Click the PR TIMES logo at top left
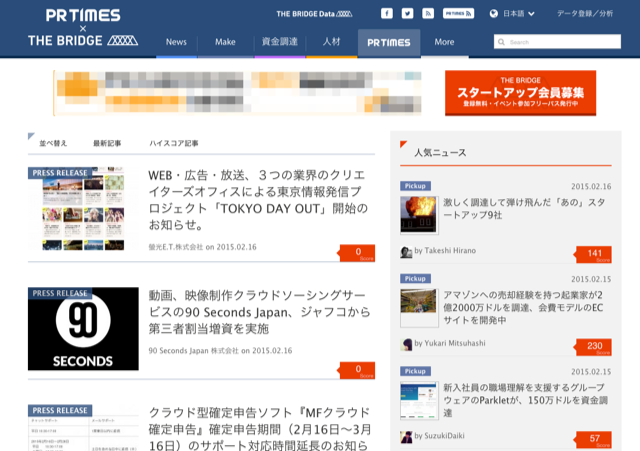The height and width of the screenshot is (451, 640). (83, 16)
